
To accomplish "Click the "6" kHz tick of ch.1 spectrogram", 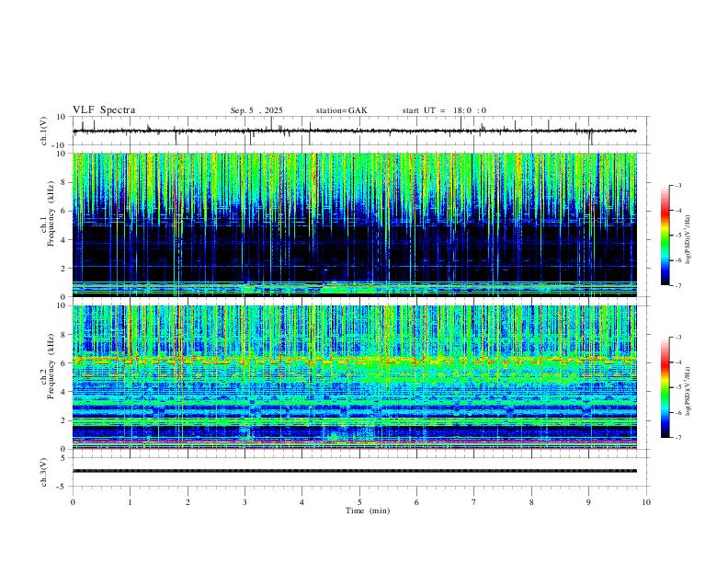I will (64, 211).
